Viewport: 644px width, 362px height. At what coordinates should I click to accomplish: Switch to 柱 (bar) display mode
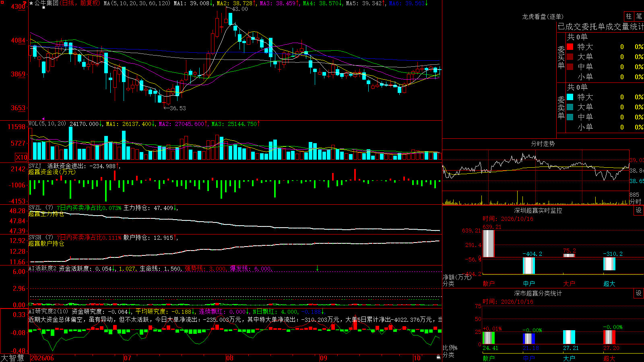pyautogui.click(x=629, y=16)
